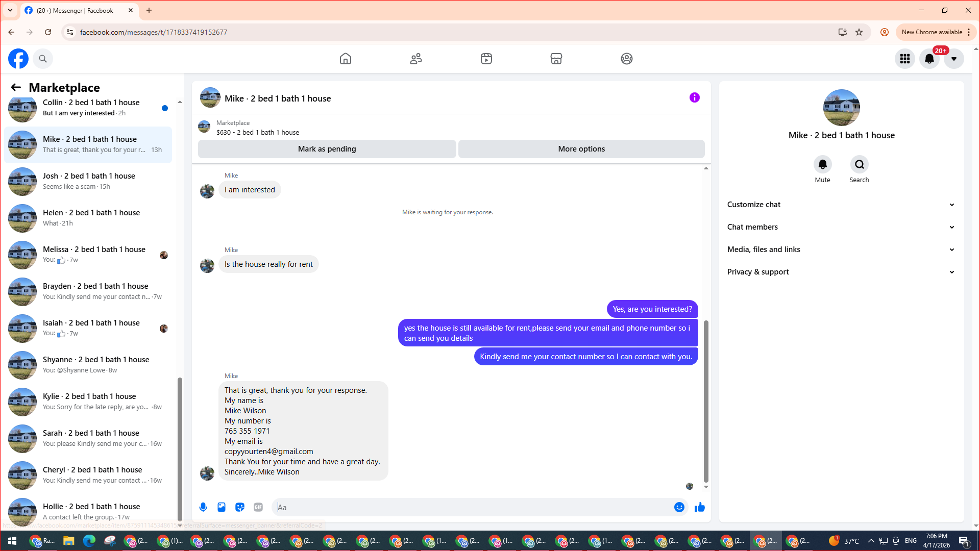Click Mark as pending button
The image size is (980, 551).
(x=327, y=149)
